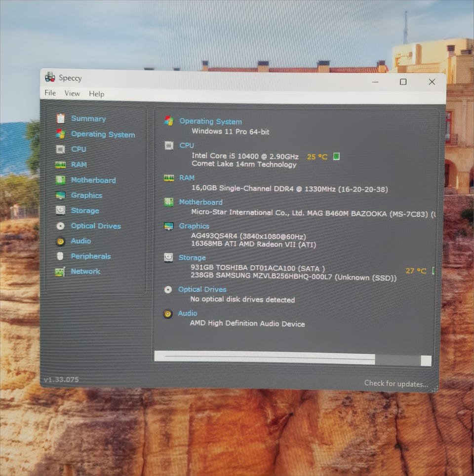Click the AMD High Definition Audio Device text
Screen dimensions: 474x476
247,323
